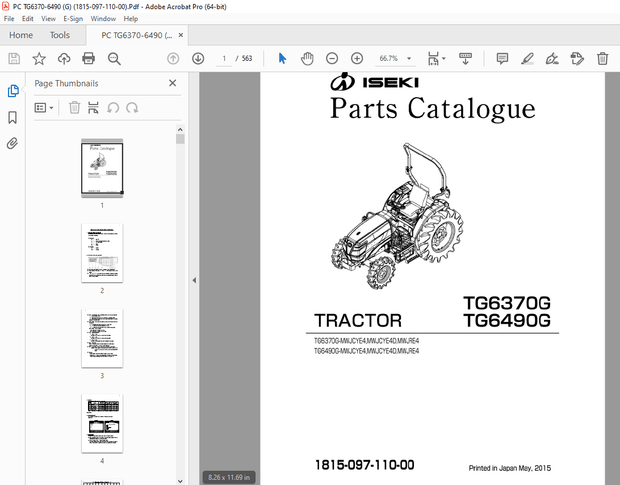Close the PC TG6370-6490 document tab
Screen dimensions: 620x485
tap(181, 35)
